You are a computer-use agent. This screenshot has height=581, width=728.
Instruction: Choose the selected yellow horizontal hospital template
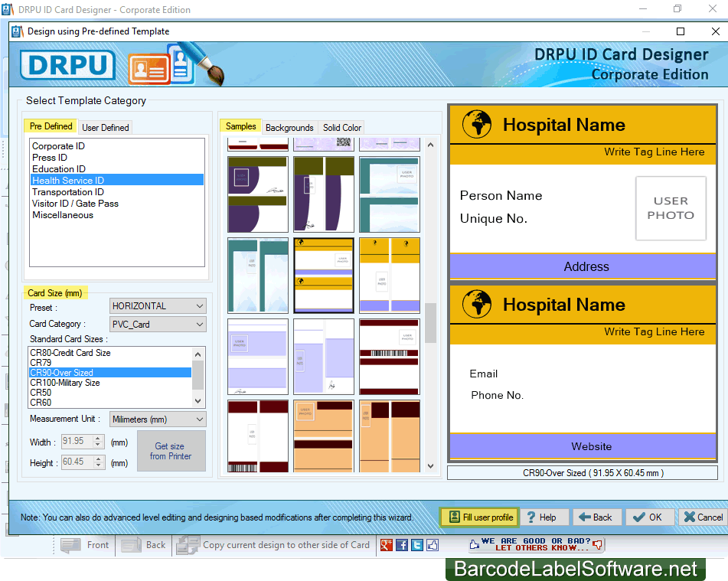[x=324, y=276]
